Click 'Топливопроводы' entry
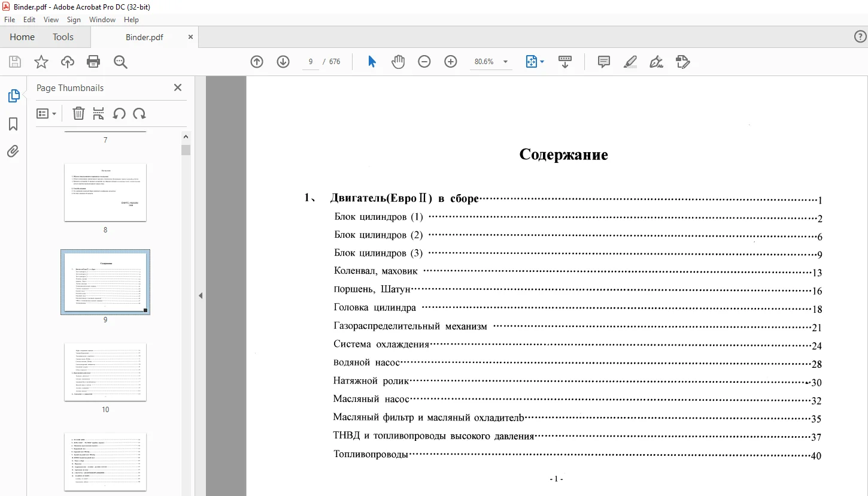Viewport: 868px width, 496px height. point(371,454)
